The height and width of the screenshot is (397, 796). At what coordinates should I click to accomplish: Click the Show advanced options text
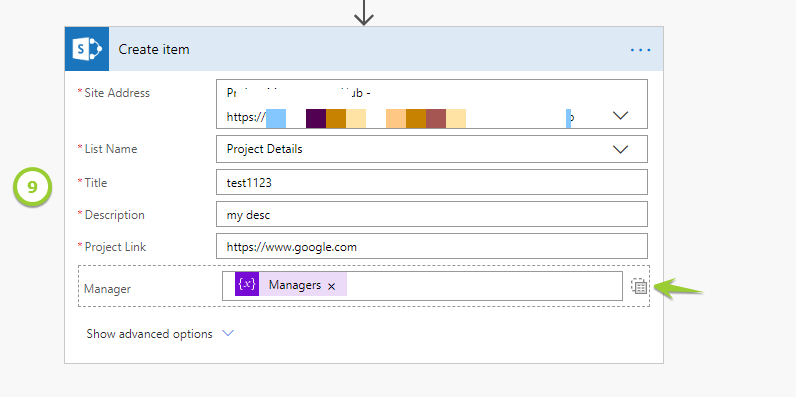coord(149,334)
